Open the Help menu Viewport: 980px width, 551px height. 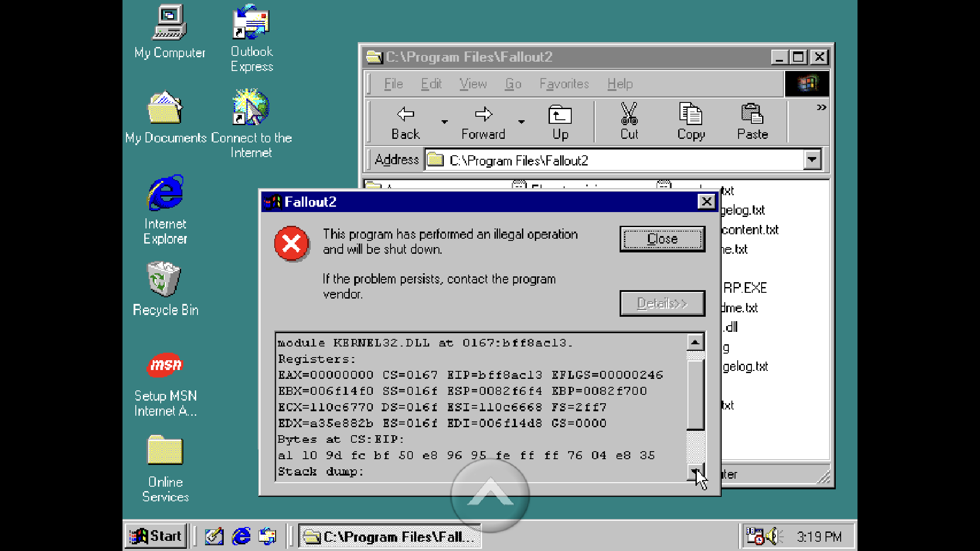620,84
